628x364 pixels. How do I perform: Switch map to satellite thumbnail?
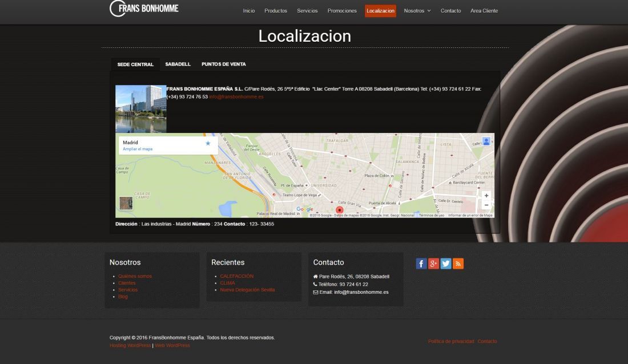(x=126, y=203)
